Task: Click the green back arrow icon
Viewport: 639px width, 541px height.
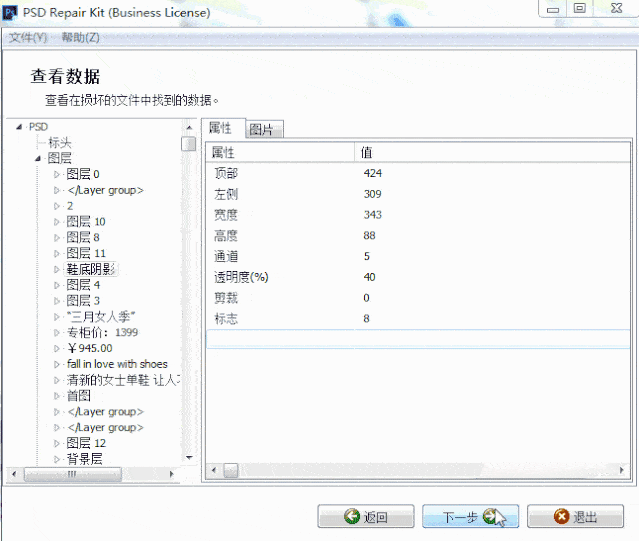Action: point(351,516)
